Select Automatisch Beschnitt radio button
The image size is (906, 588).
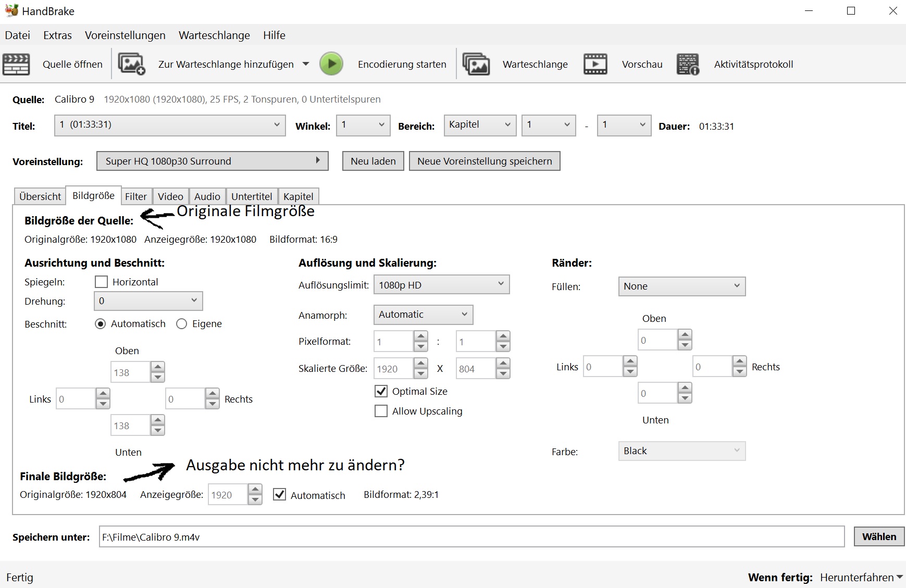pyautogui.click(x=101, y=324)
